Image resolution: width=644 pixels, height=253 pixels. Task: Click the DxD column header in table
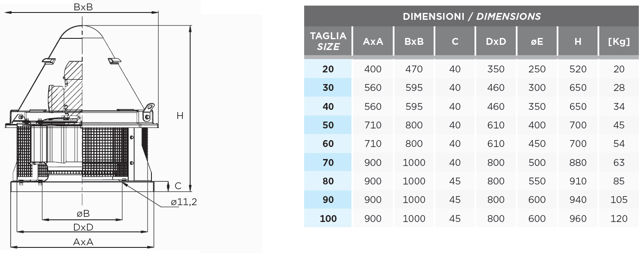pos(496,41)
